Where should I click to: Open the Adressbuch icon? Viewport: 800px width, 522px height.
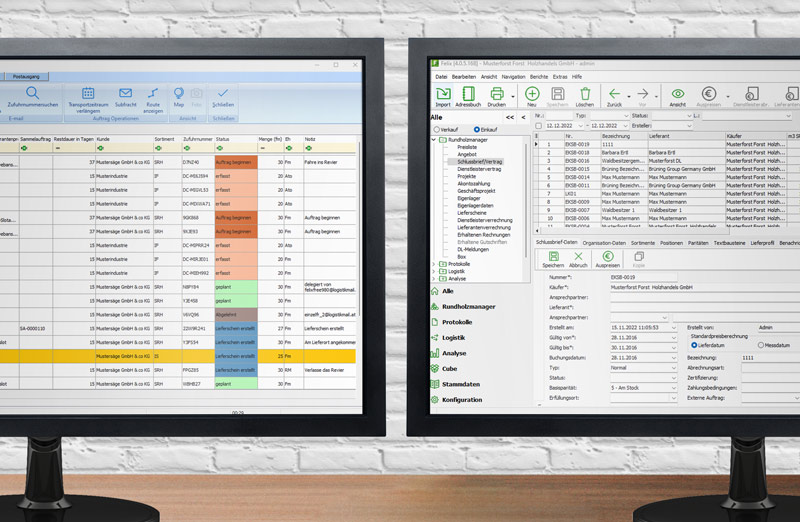(x=469, y=95)
